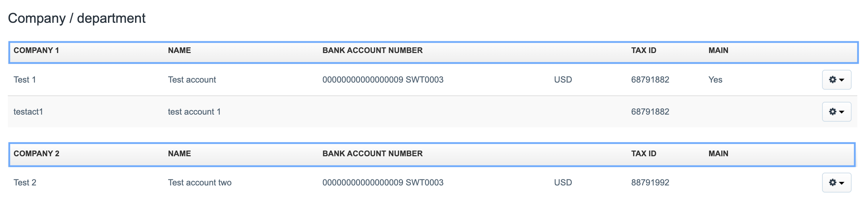The image size is (868, 205).
Task: Click the 'test account 1' name cell
Action: tap(194, 112)
